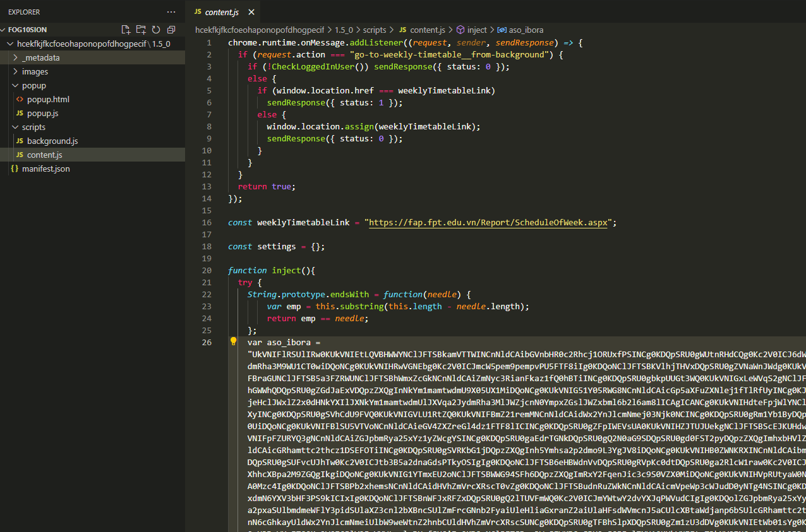806x532 pixels.
Task: Click the 'weeklyTimetableLink' constant on line 16
Action: (303, 222)
